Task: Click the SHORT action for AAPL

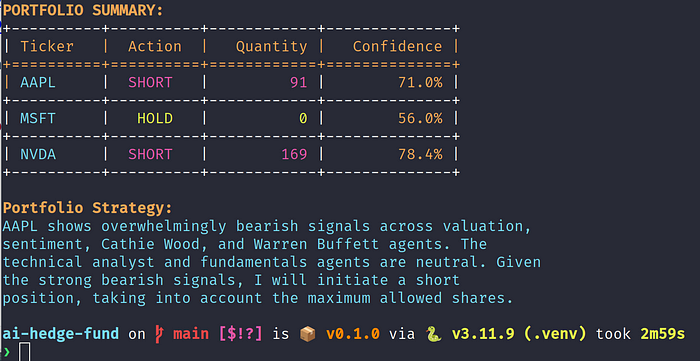Action: 150,83
